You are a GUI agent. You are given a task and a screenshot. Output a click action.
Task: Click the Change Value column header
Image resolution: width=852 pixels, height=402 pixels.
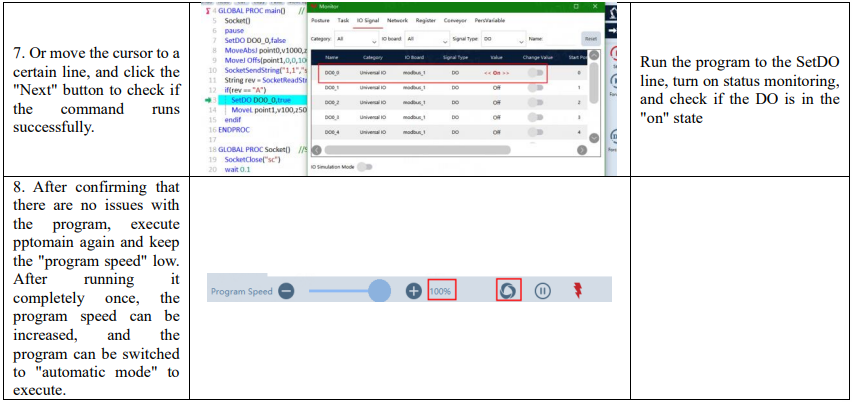537,56
